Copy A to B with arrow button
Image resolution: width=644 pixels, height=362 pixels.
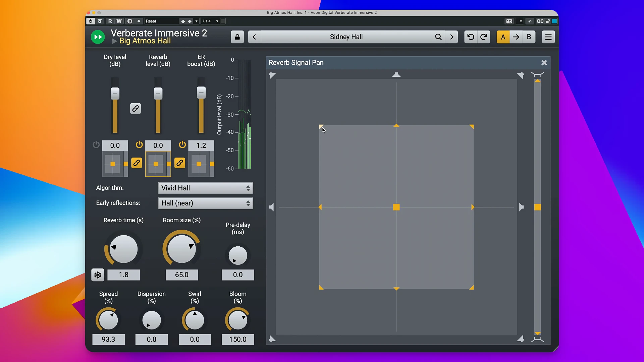click(x=516, y=37)
